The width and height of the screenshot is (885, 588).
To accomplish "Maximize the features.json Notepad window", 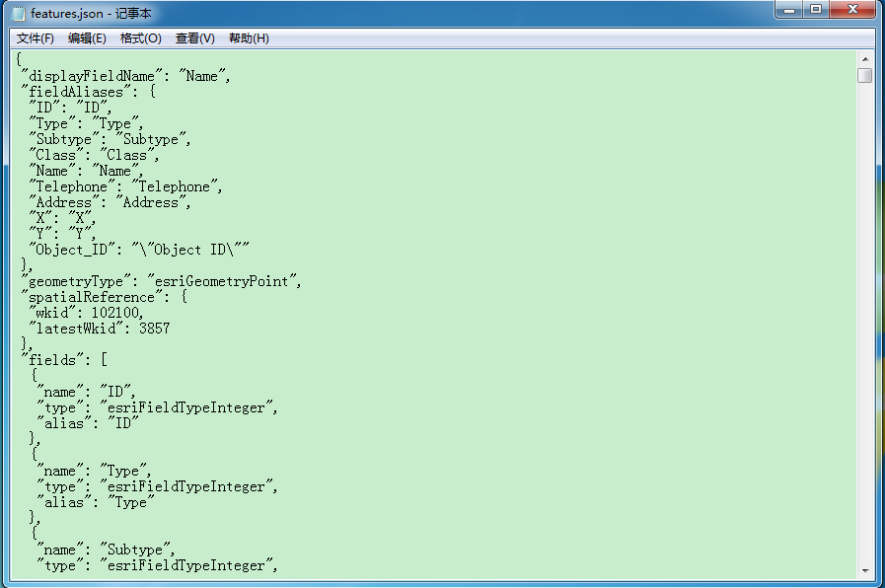I will (x=816, y=10).
